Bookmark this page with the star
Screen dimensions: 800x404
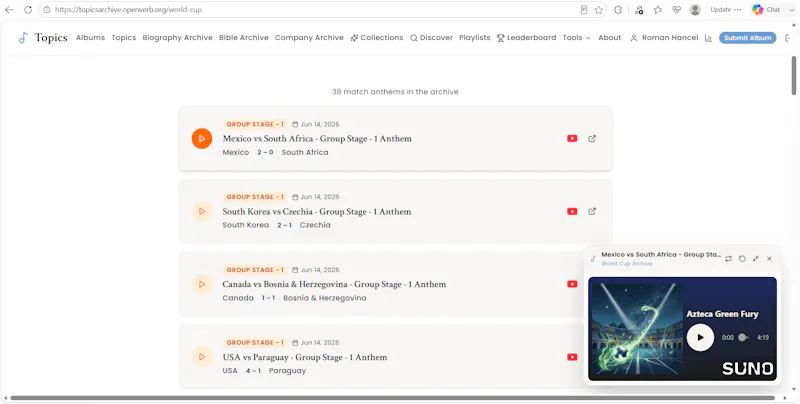pos(598,10)
